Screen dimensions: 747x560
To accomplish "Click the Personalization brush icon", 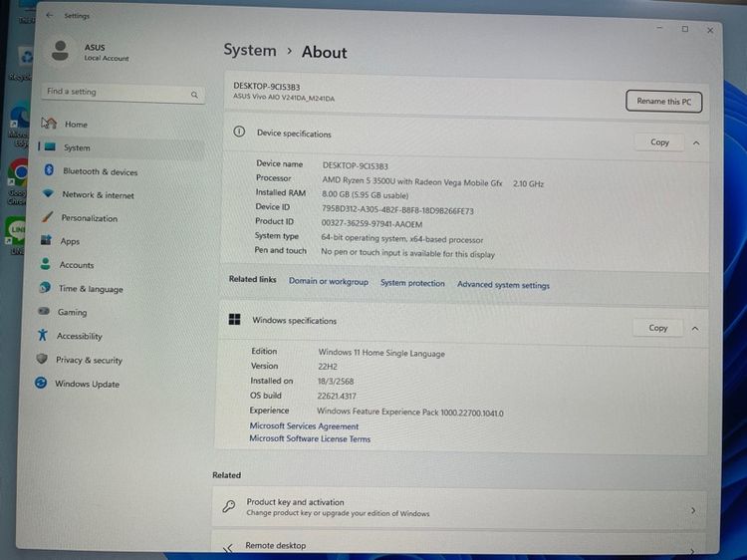I will [47, 217].
